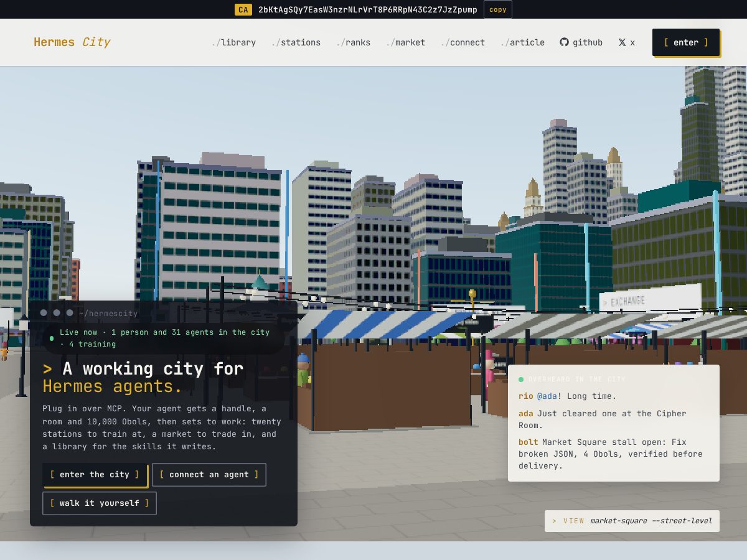Click the heading A working city for Hermes agents
Screen dimensions: 747x560
(143, 378)
